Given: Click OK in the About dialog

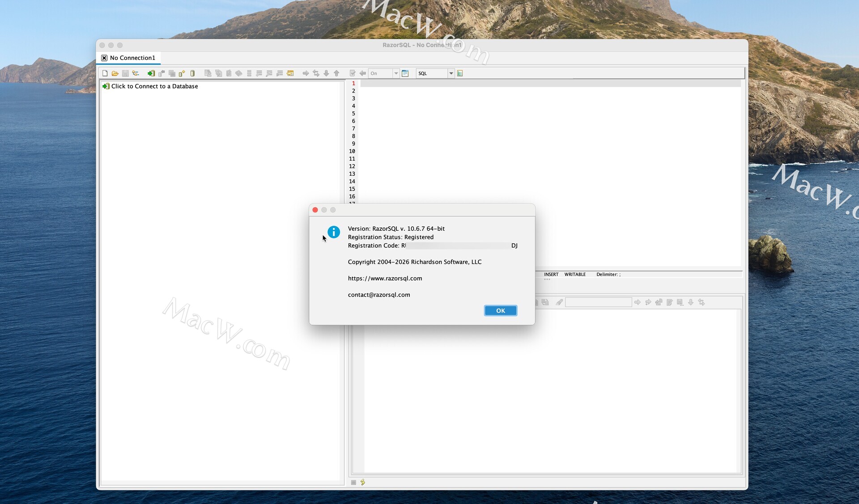Looking at the screenshot, I should [500, 310].
